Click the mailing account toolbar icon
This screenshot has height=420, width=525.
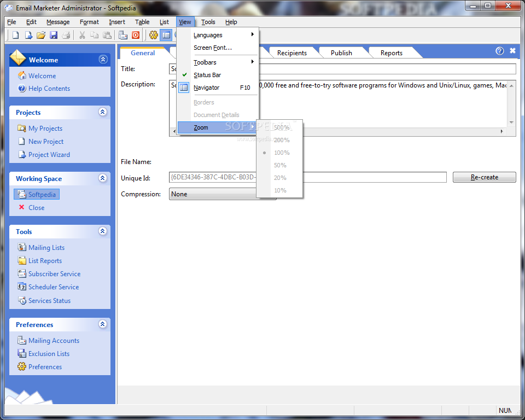coord(123,35)
